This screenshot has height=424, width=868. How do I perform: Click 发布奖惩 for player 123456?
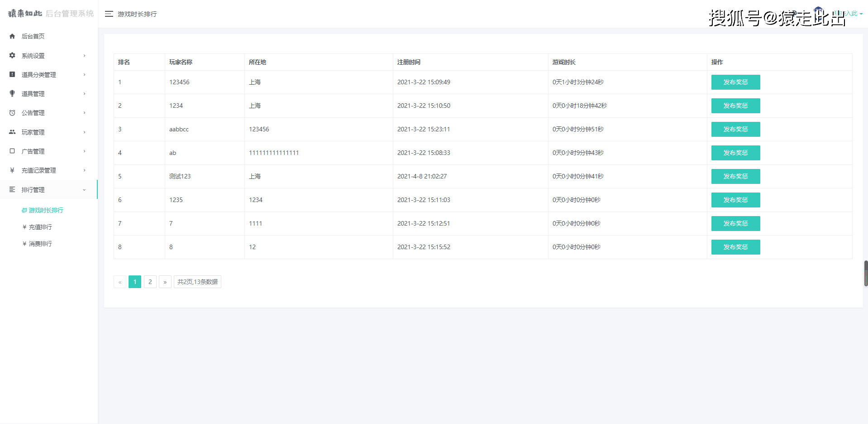735,82
